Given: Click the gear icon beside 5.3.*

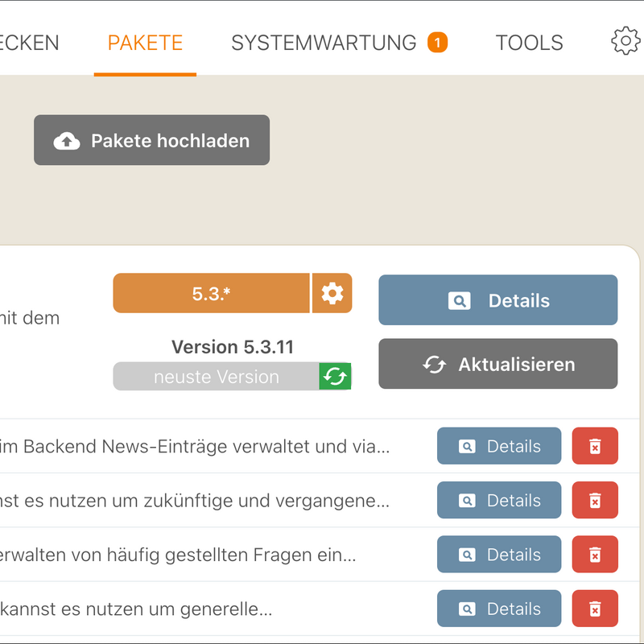Looking at the screenshot, I should point(332,293).
